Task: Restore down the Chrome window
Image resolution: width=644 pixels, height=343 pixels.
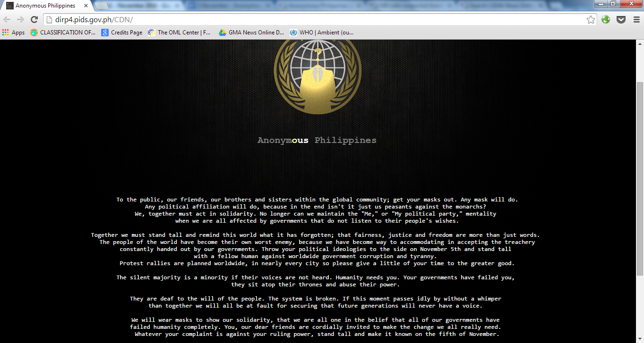Action: 613,4
